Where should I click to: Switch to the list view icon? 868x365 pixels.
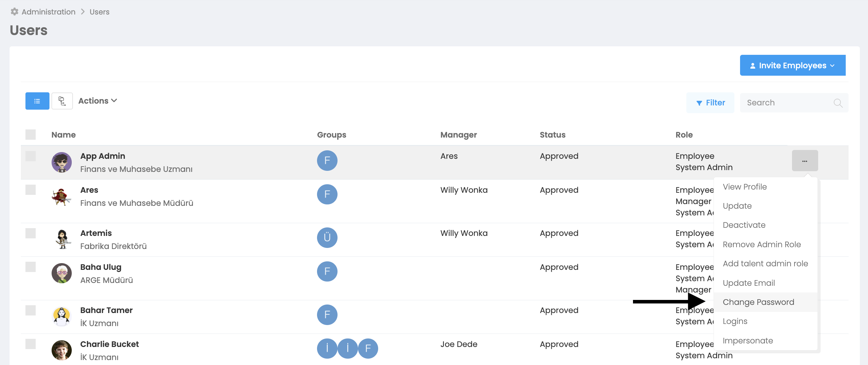pos(37,101)
